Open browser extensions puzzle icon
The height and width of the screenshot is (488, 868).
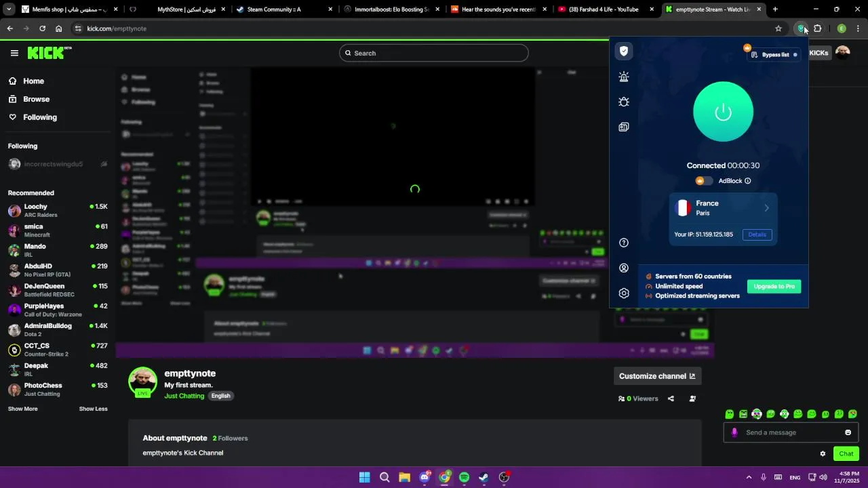(x=818, y=28)
